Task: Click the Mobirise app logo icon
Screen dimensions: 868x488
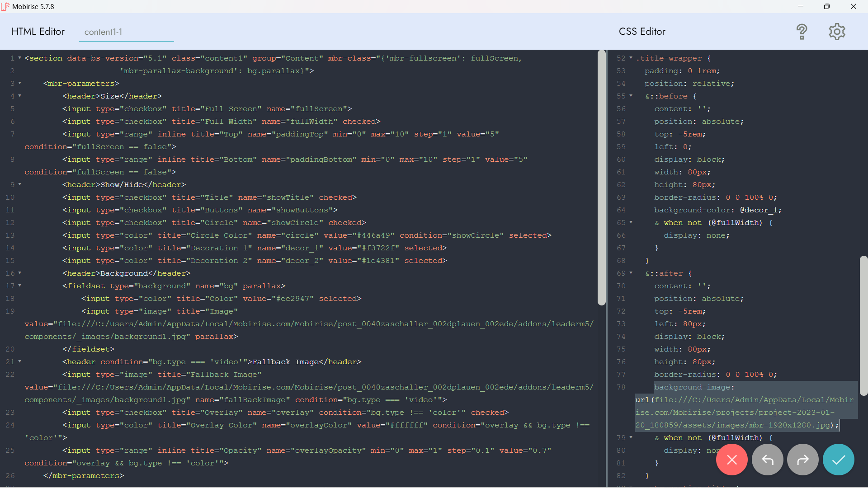Action: [x=5, y=6]
